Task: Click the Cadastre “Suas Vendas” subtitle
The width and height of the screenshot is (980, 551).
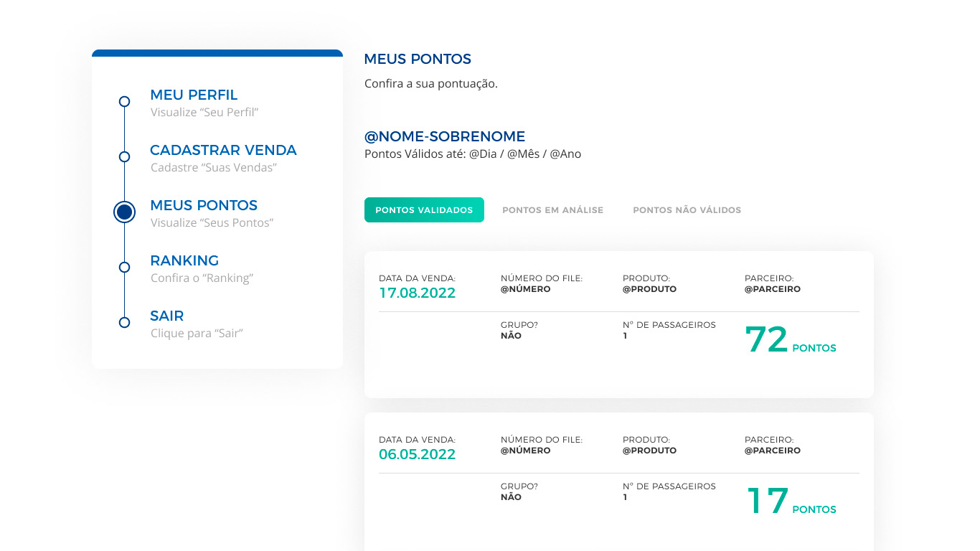Action: click(x=214, y=168)
